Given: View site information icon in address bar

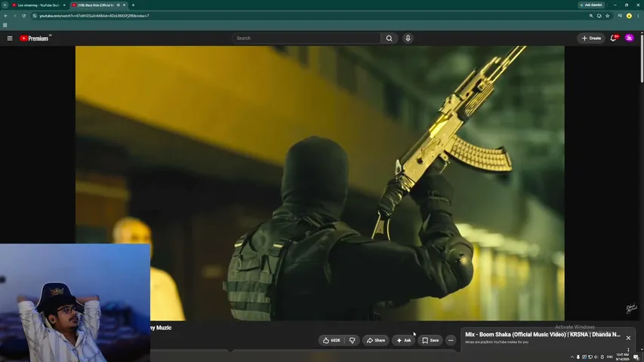Looking at the screenshot, I should pos(35,16).
